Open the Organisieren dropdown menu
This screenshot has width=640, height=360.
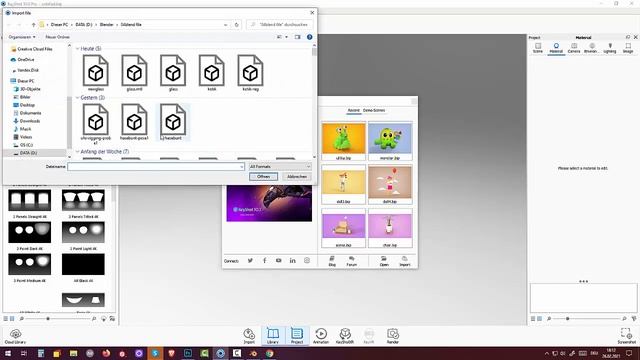coord(22,37)
